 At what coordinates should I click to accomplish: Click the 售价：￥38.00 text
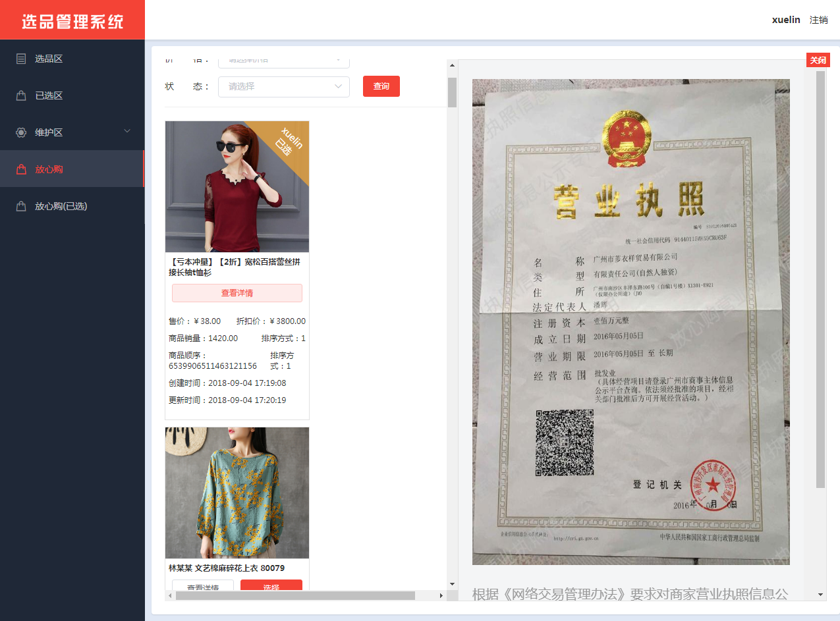[x=195, y=321]
